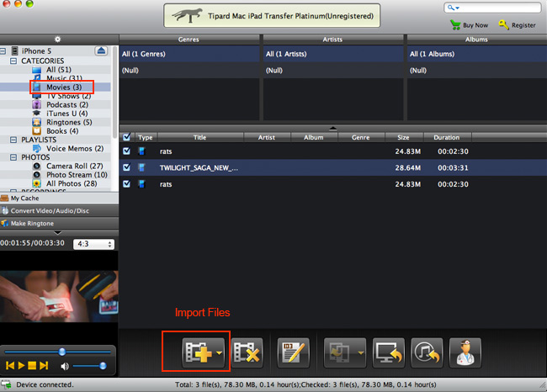Open the ID3 tag editor icon

294,352
